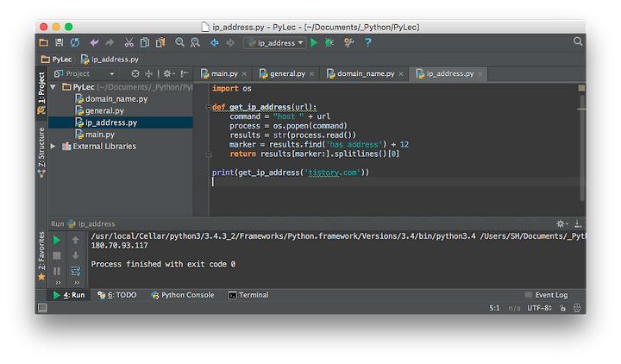Close the main.py tab
This screenshot has height=364, width=621.
[x=244, y=74]
